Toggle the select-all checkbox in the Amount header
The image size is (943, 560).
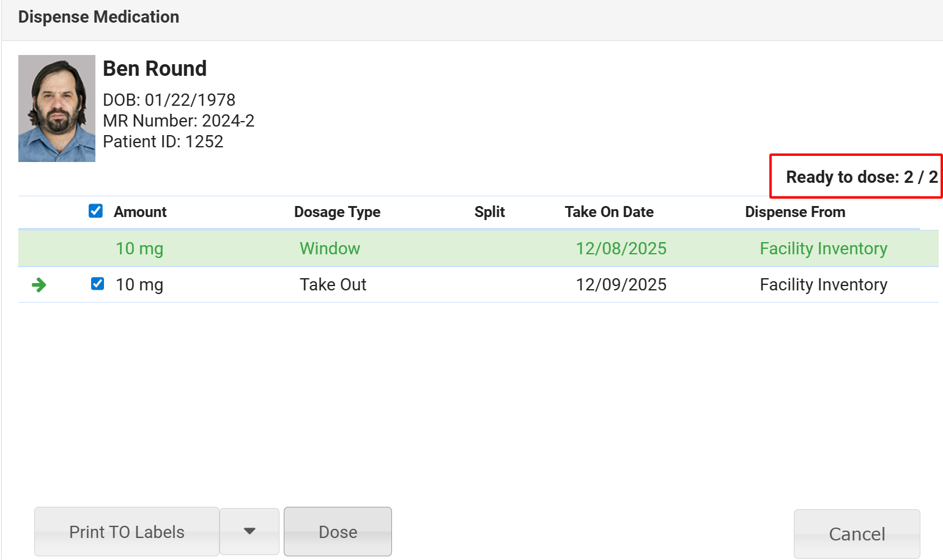(95, 211)
